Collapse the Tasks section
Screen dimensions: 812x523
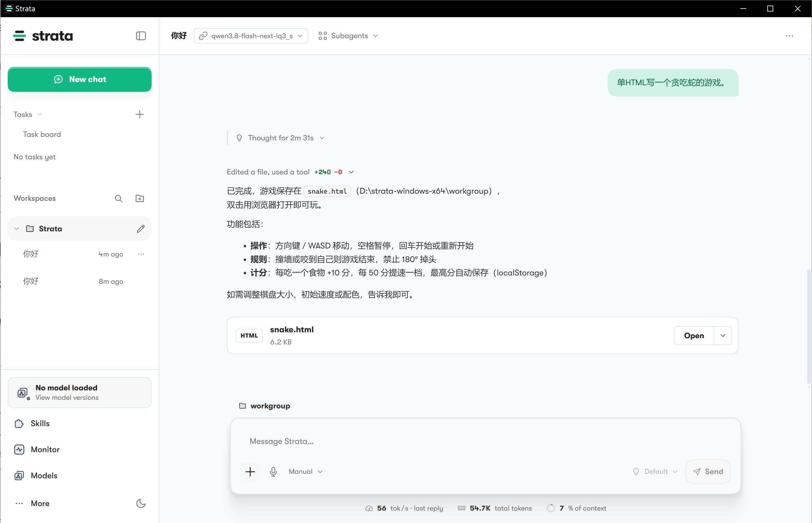click(28, 114)
